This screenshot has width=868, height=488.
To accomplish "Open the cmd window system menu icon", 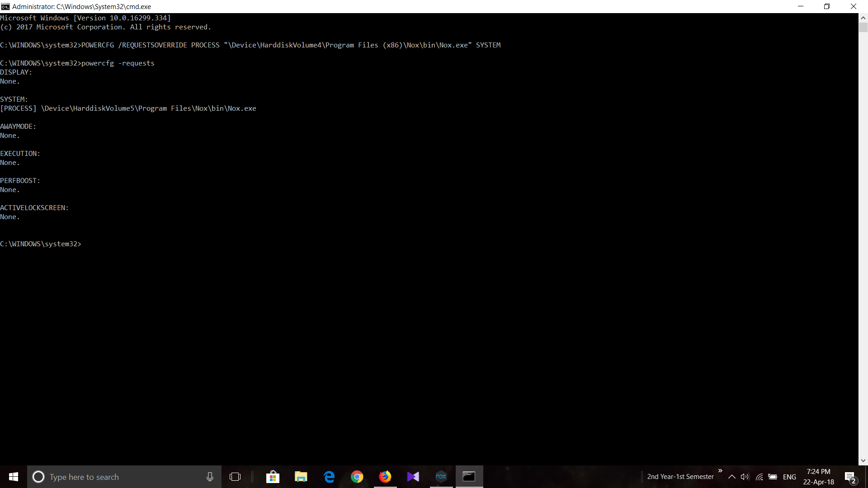I will tap(5, 6).
